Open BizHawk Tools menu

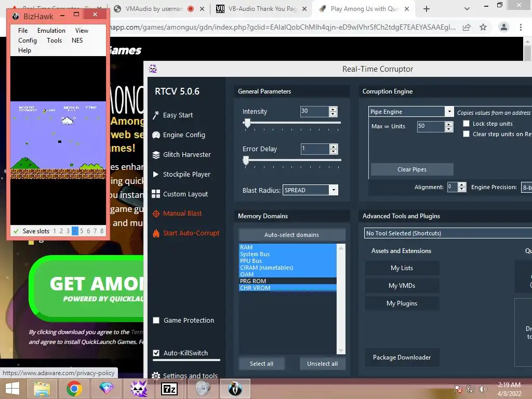click(x=54, y=41)
